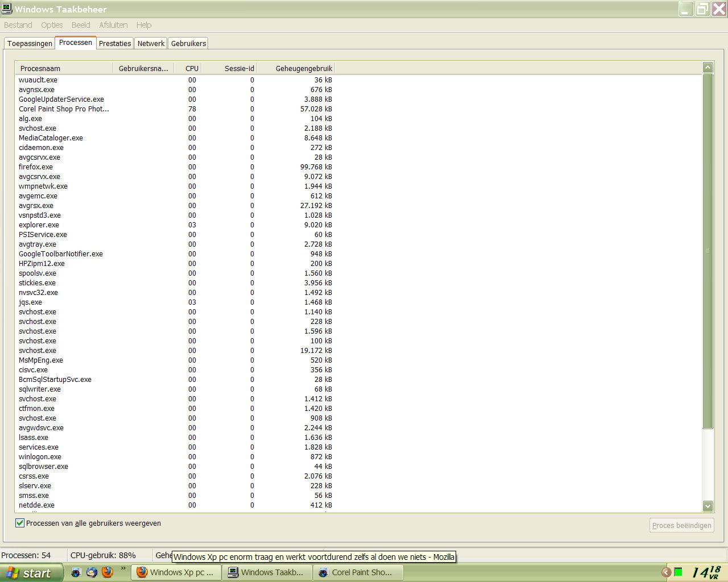Sort by the Geheugengebruik column header
This screenshot has width=728, height=582.
296,68
